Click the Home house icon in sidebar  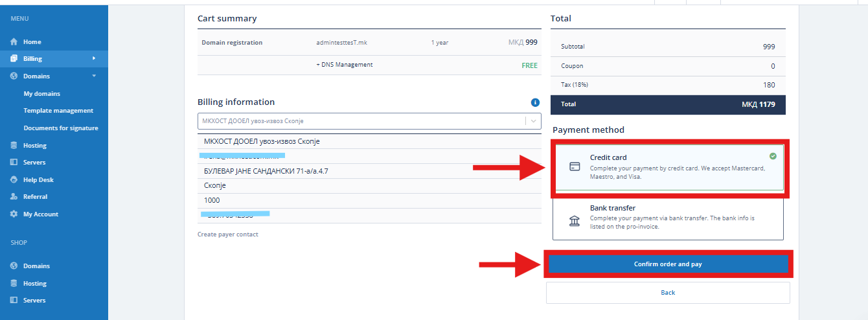[14, 41]
